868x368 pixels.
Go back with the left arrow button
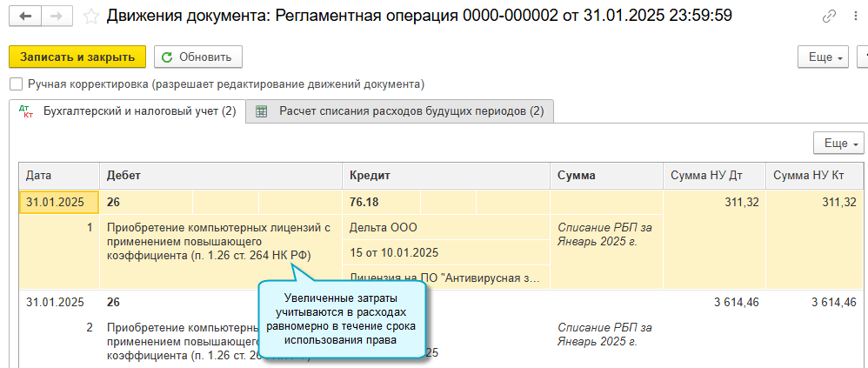coord(24,16)
